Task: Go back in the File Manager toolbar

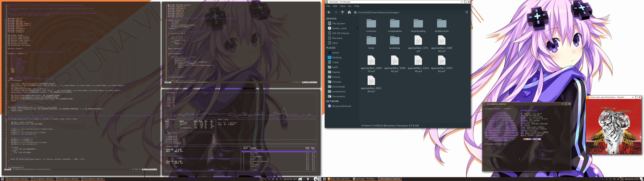Action: pos(329,12)
